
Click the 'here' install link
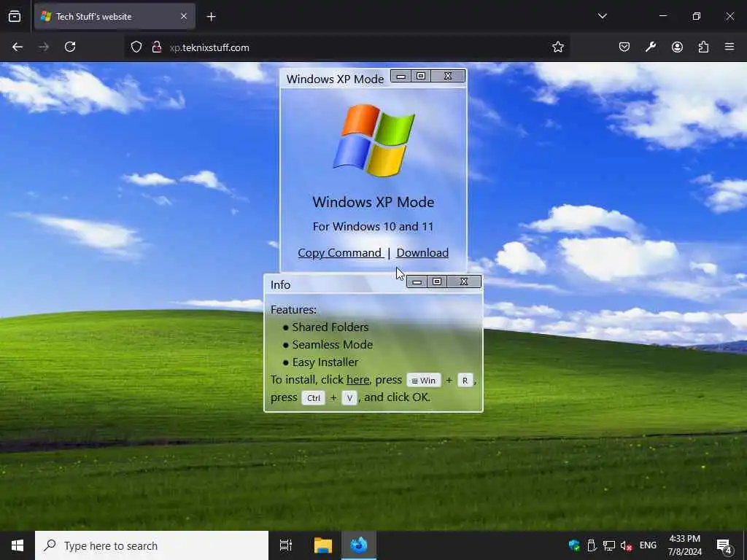357,379
